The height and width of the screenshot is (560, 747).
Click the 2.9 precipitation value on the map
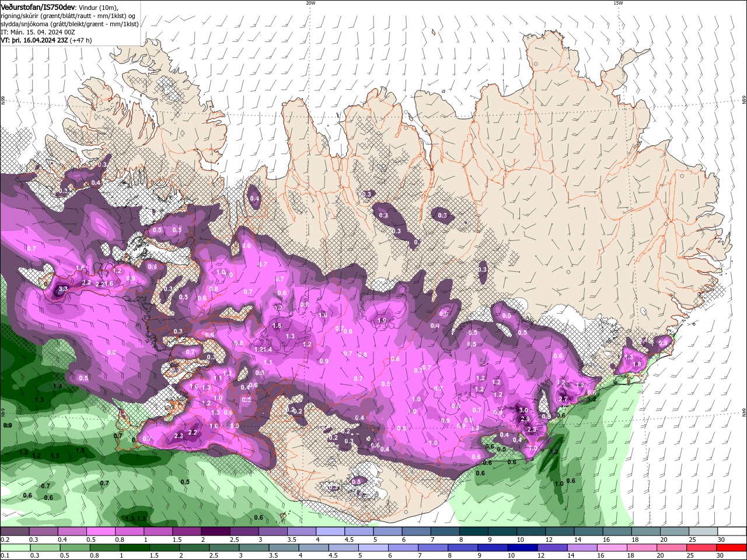[x=525, y=419]
